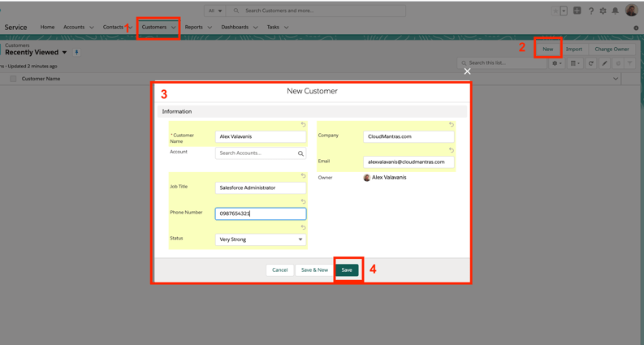Click the Search Accounts lookup field
This screenshot has width=644, height=345.
(x=257, y=153)
